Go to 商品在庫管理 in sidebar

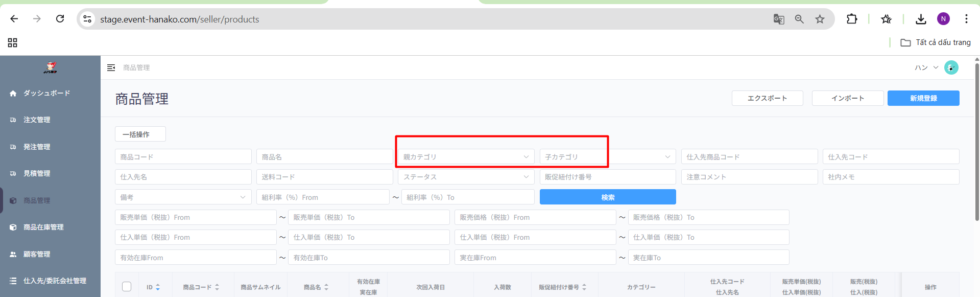(x=43, y=227)
